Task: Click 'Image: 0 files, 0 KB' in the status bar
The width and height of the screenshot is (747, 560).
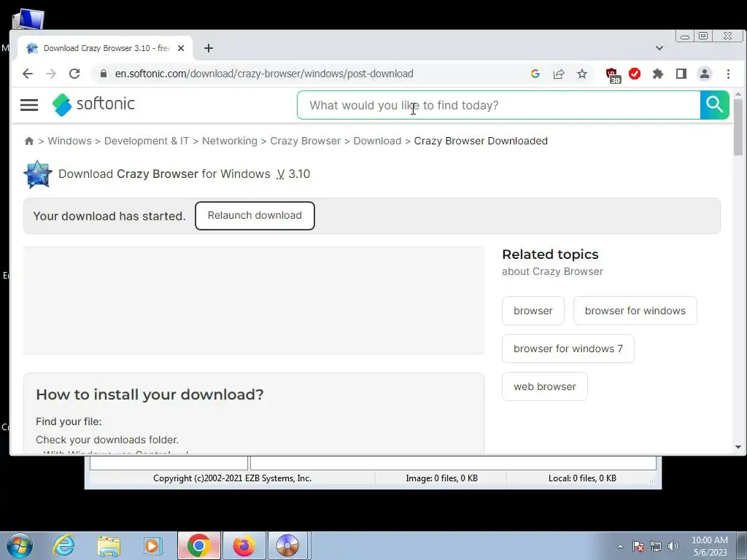Action: tap(441, 478)
